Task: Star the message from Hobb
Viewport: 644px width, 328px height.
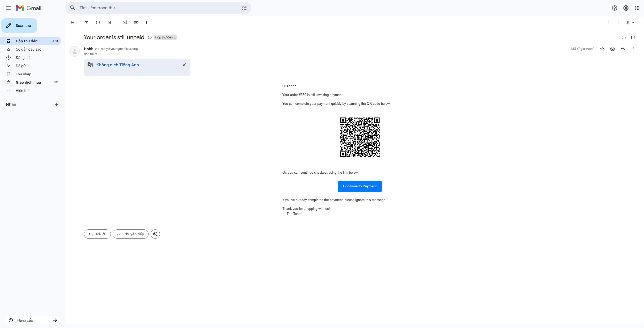Action: coord(602,49)
